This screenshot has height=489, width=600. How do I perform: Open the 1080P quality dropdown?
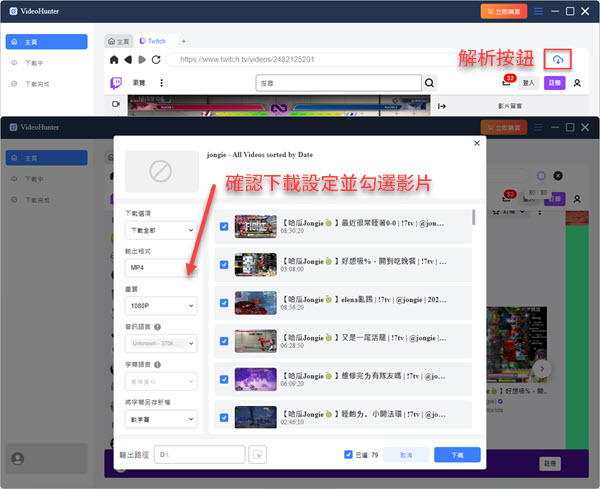[x=161, y=306]
